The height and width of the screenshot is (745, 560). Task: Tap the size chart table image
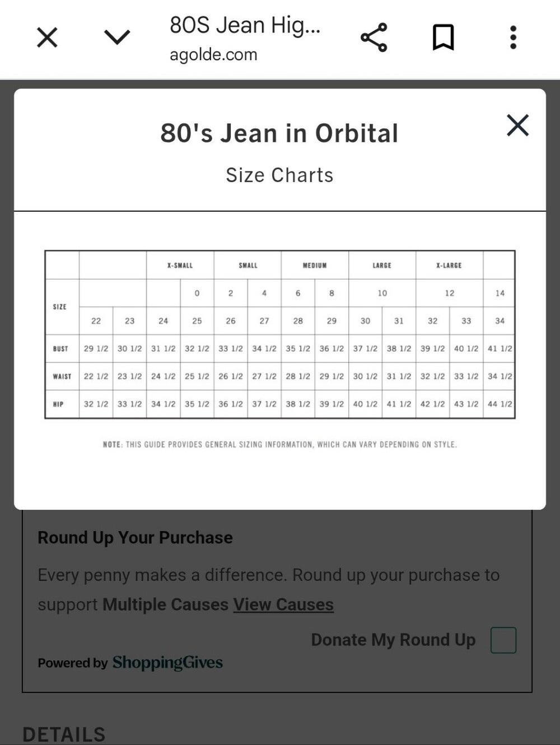tap(279, 334)
